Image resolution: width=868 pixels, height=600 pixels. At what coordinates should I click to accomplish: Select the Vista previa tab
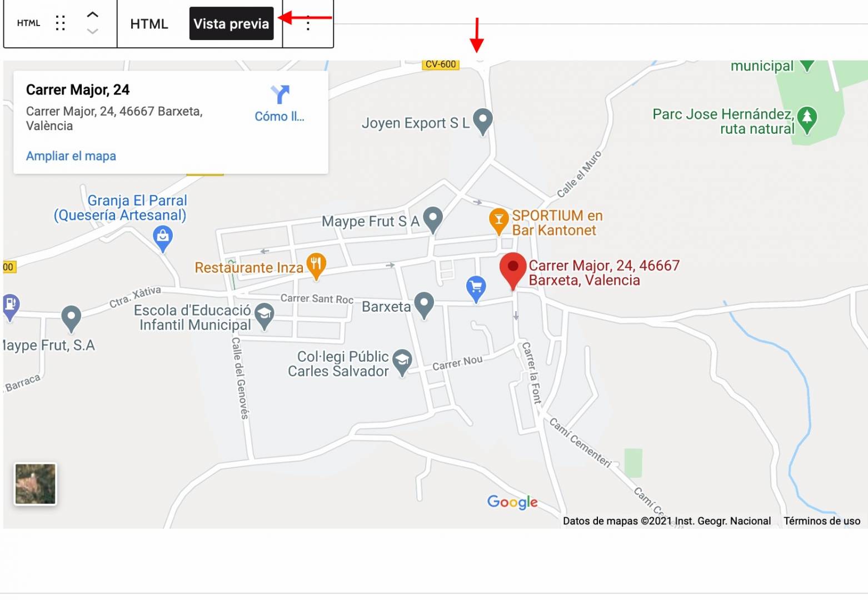point(231,24)
